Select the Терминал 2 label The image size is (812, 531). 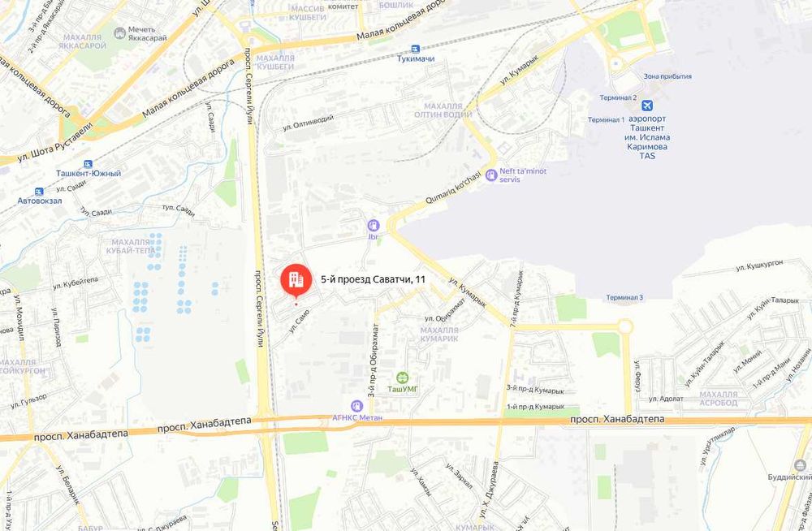[x=618, y=97]
